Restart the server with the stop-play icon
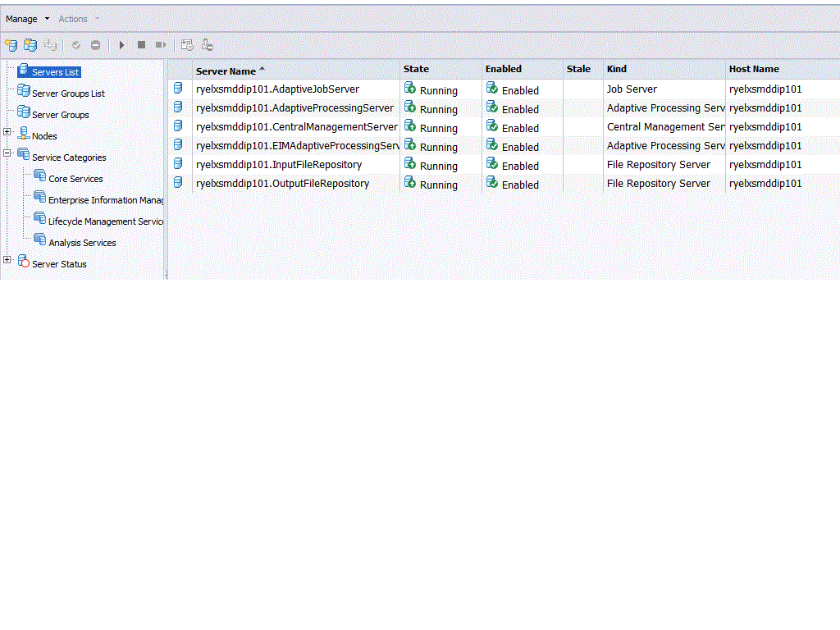Viewport: 840px width, 630px height. pos(161,45)
